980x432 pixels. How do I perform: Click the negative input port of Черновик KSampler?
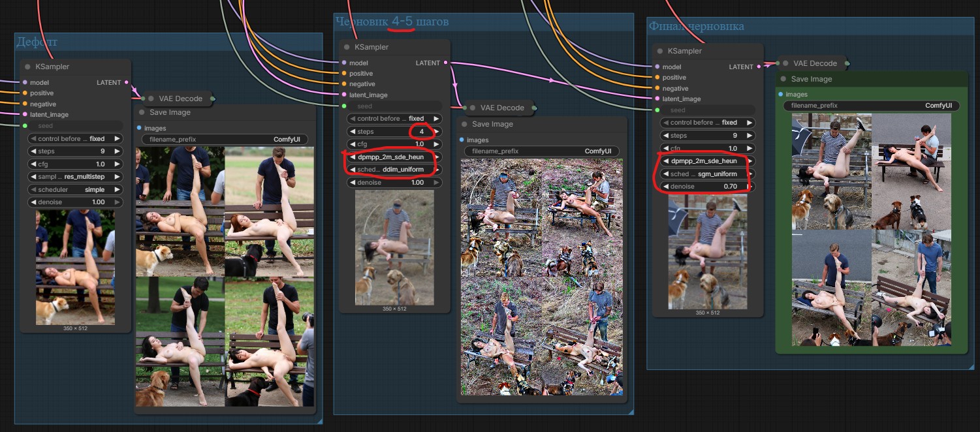tap(344, 84)
